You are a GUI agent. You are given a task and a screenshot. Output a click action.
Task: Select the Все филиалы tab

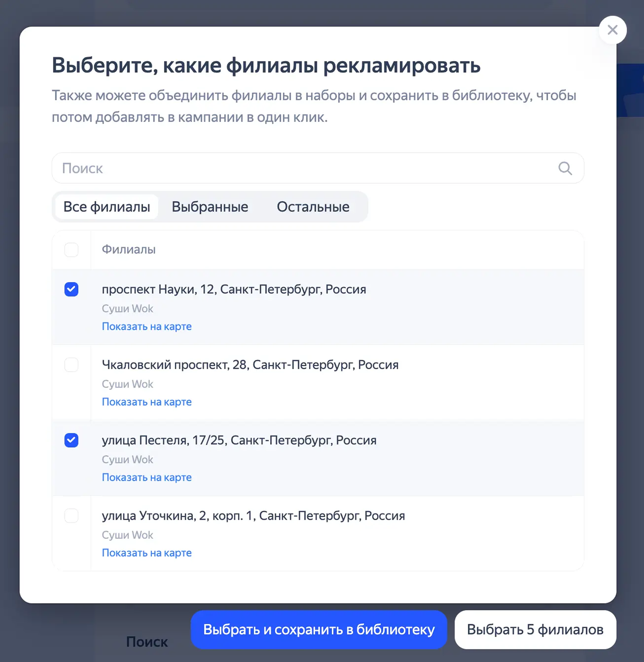(107, 207)
